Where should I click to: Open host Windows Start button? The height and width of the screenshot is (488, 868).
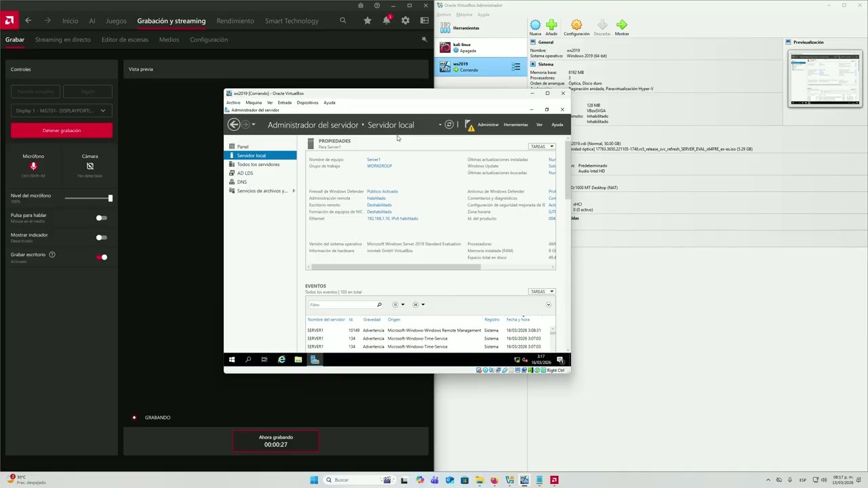(314, 480)
